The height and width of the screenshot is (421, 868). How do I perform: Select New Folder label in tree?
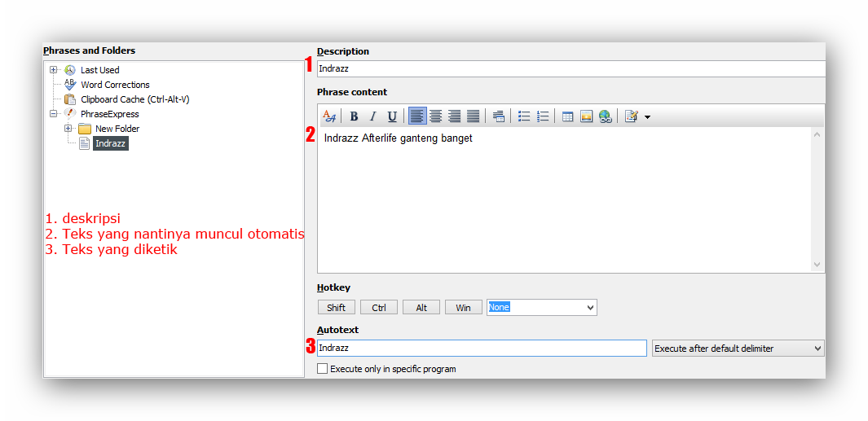(117, 129)
